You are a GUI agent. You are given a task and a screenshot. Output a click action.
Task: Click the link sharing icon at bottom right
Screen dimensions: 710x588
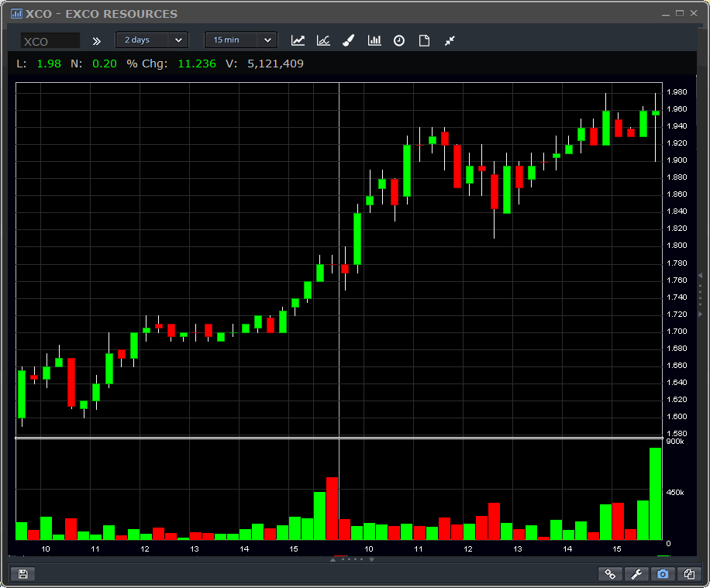click(x=610, y=573)
